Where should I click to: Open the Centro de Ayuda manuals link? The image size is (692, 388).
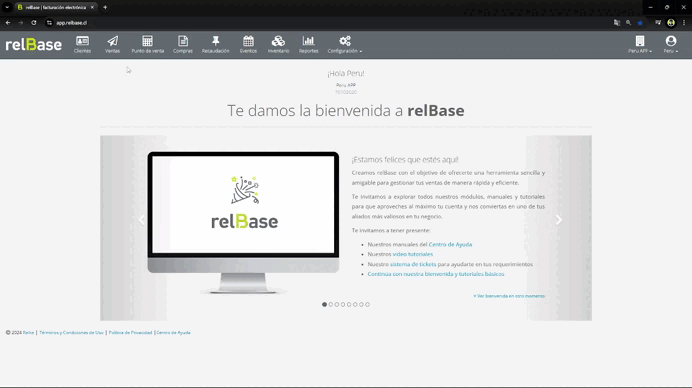(450, 245)
